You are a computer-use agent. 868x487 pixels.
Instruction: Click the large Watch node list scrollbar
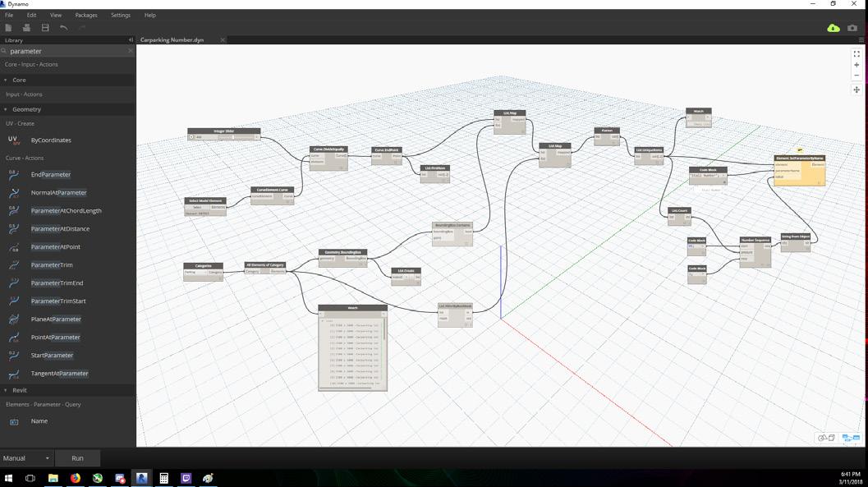(x=383, y=329)
